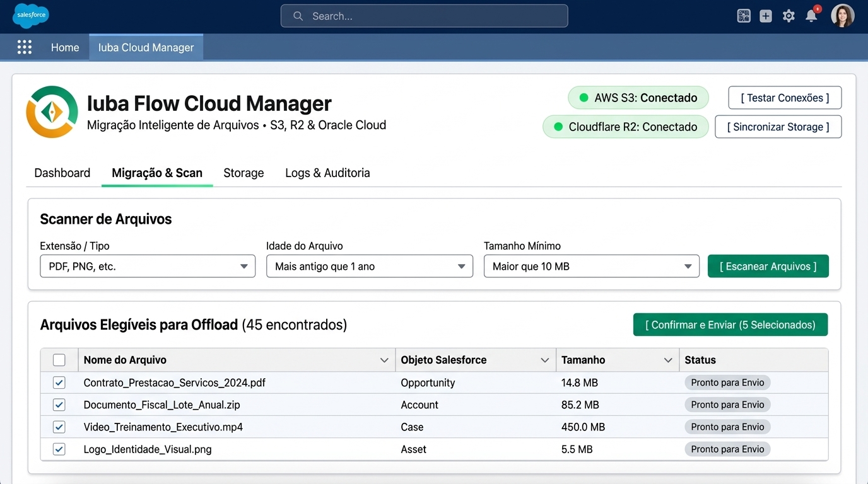
Task: Select the Opportunity cell in the table
Action: tap(428, 383)
